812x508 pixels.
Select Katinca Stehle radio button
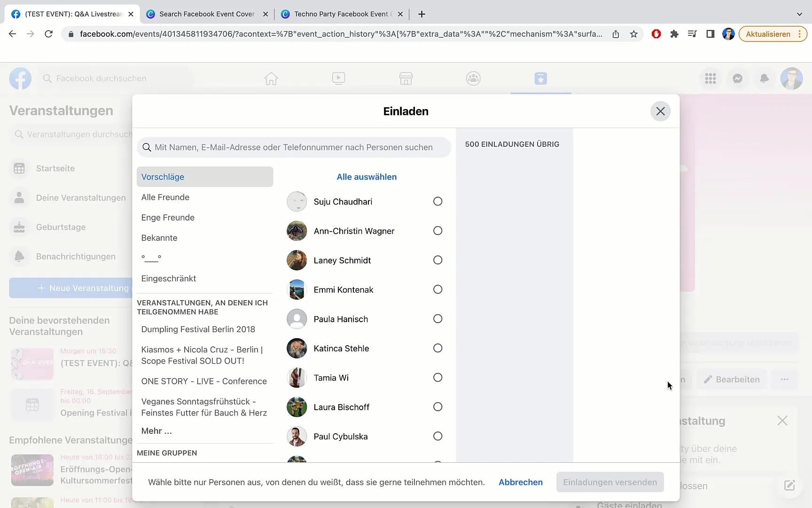437,348
